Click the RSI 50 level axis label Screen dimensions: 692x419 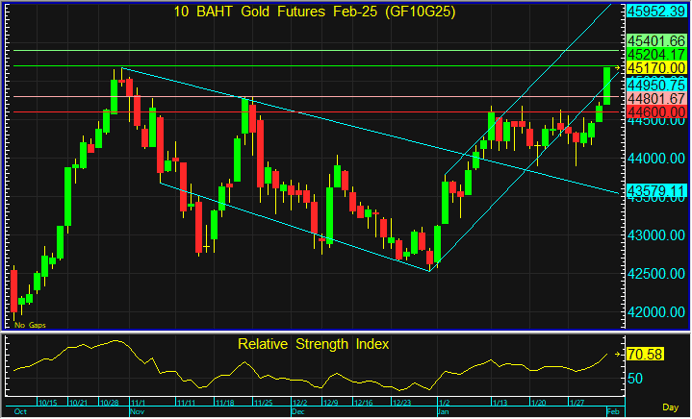click(636, 379)
